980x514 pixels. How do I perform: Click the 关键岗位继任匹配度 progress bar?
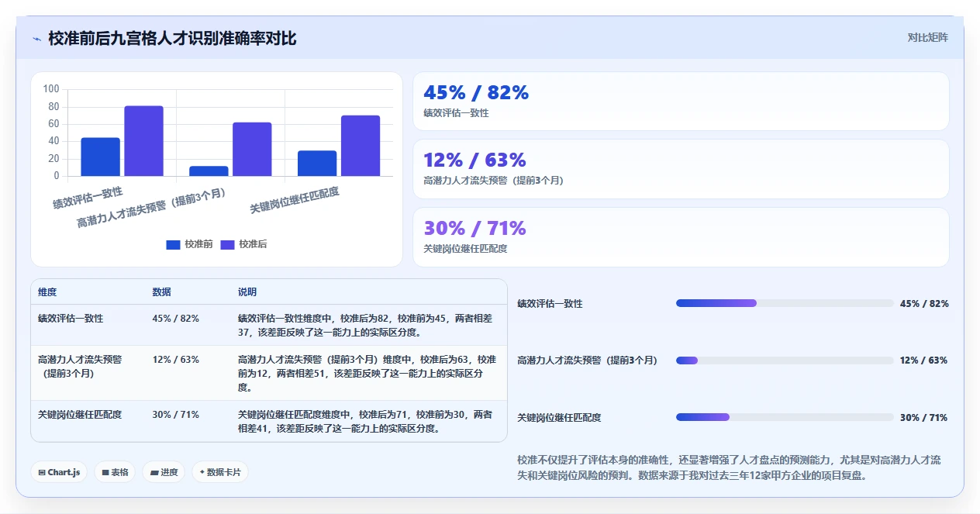(785, 417)
